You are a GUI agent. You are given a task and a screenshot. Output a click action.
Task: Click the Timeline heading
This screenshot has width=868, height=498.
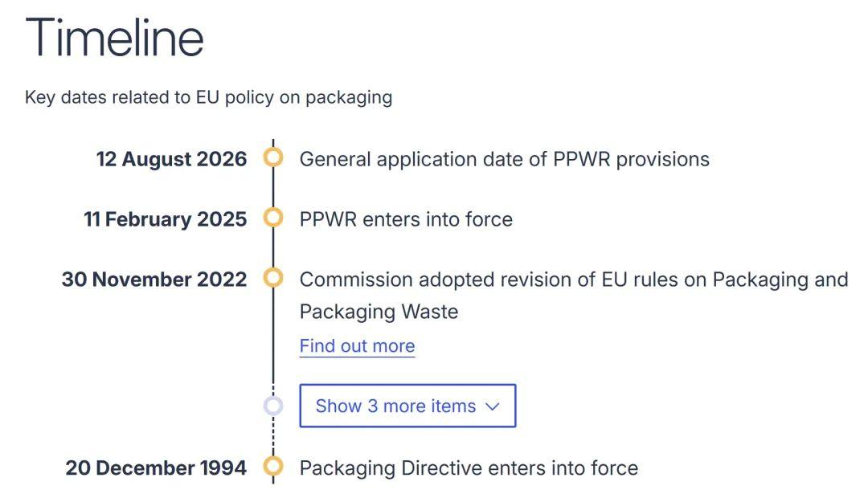[x=114, y=38]
